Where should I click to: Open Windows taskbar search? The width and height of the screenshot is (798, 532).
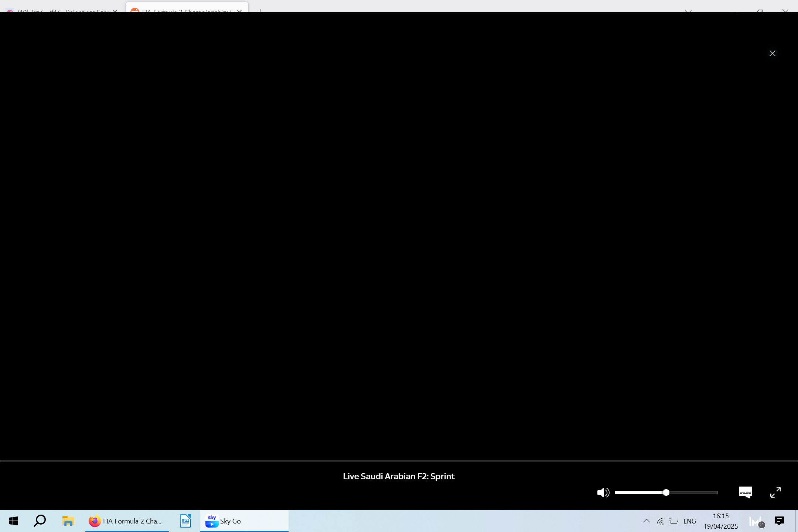[x=40, y=521]
